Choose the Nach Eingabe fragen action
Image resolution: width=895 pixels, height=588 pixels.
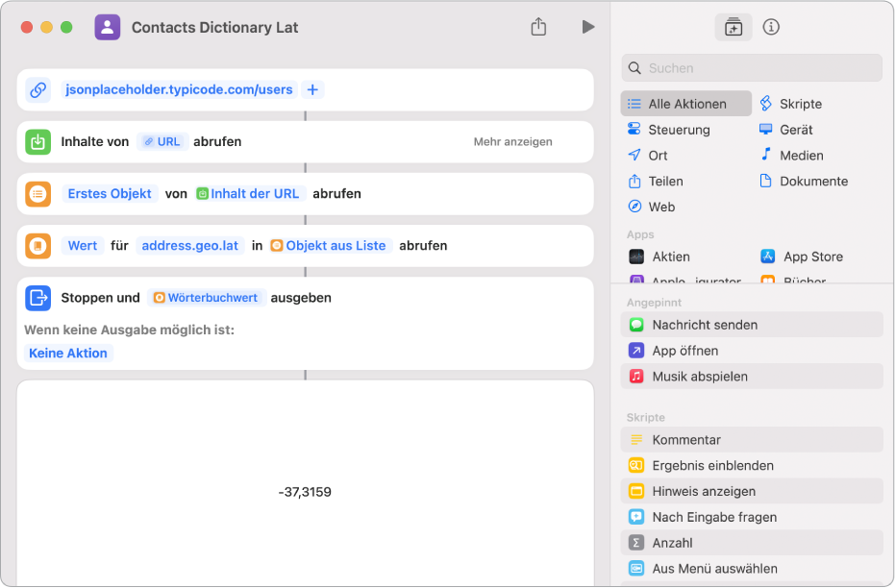[x=752, y=517]
